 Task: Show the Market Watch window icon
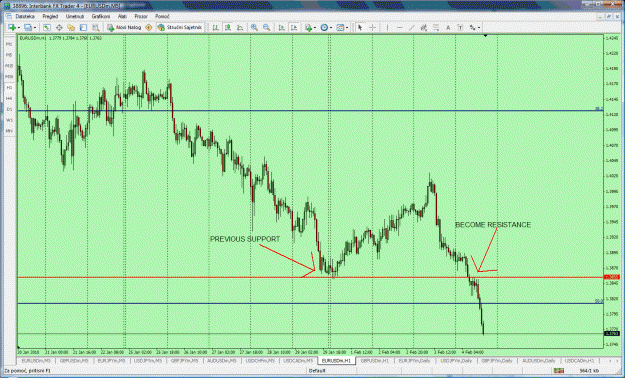pyautogui.click(x=47, y=28)
